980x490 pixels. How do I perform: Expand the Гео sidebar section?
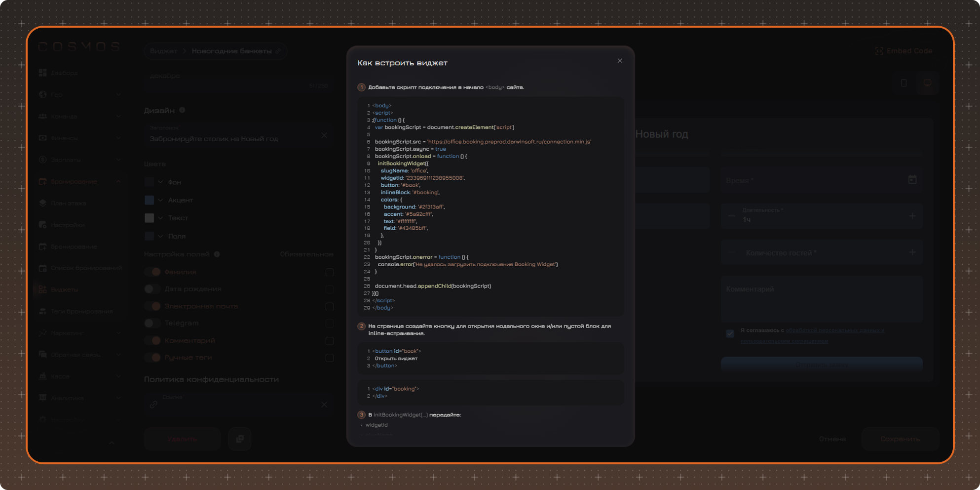[118, 94]
